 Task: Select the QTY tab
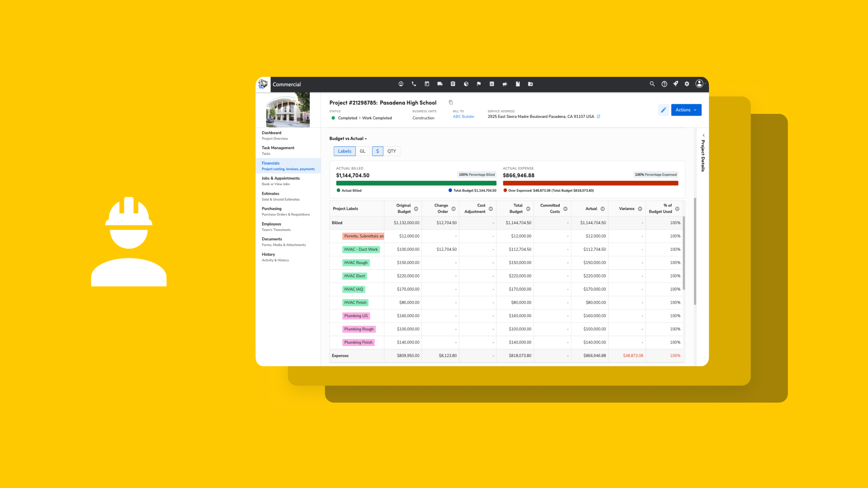[392, 151]
